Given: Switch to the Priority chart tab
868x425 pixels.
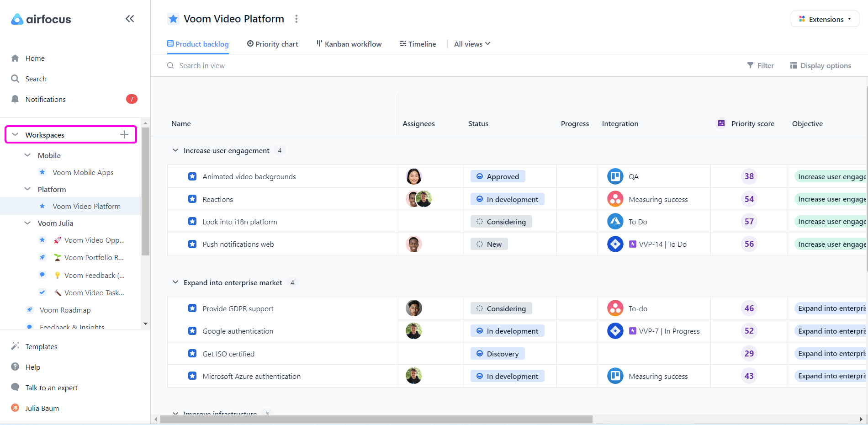Looking at the screenshot, I should coord(272,44).
